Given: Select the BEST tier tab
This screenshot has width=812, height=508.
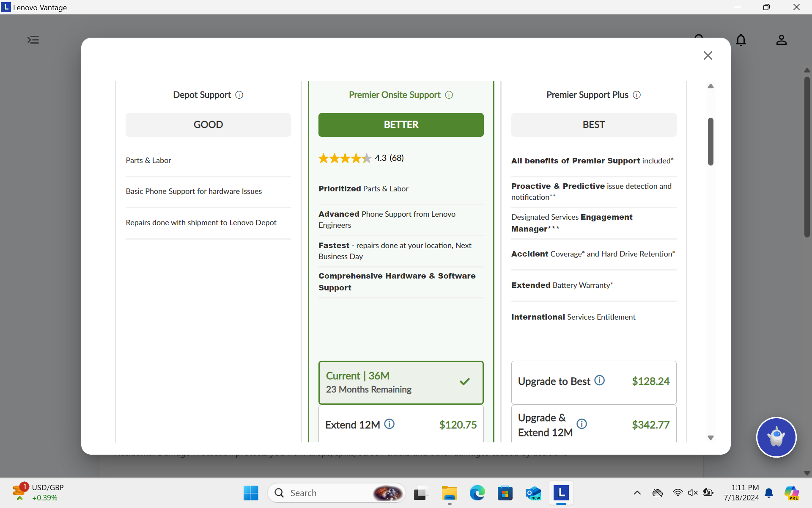Looking at the screenshot, I should (593, 125).
